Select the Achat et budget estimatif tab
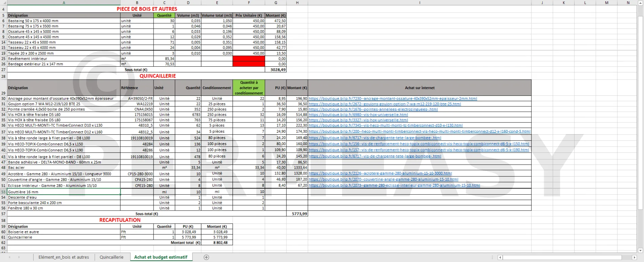Screen dimensions: 644x262 pos(161,257)
